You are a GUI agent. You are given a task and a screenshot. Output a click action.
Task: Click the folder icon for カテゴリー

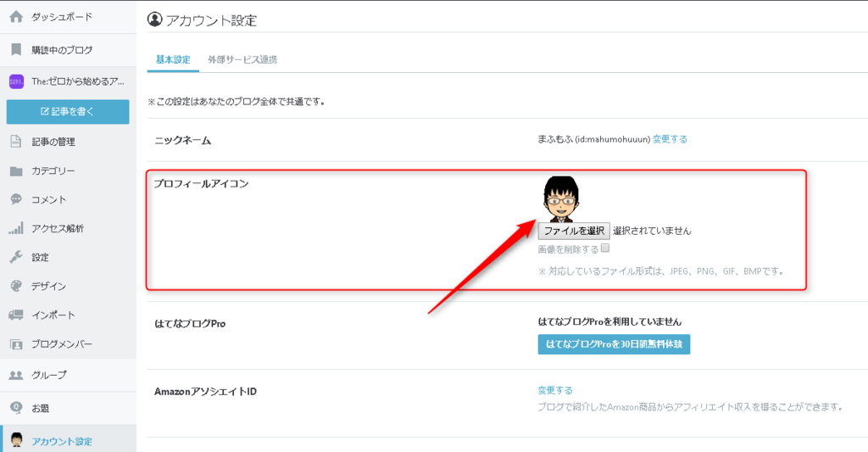17,170
